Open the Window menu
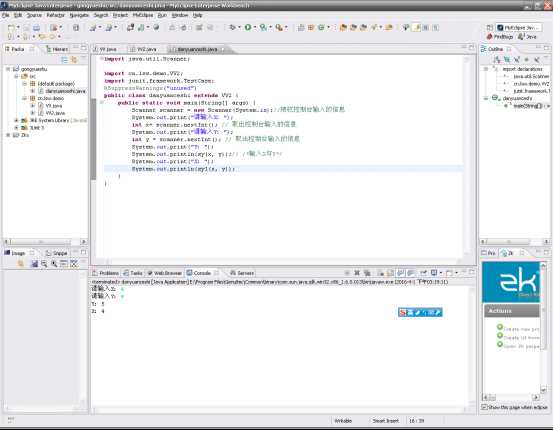Screen dimensions: 553x430 (180, 15)
